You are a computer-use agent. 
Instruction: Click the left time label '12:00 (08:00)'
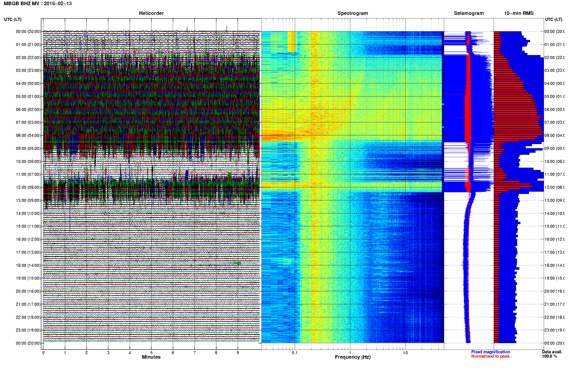coord(28,187)
